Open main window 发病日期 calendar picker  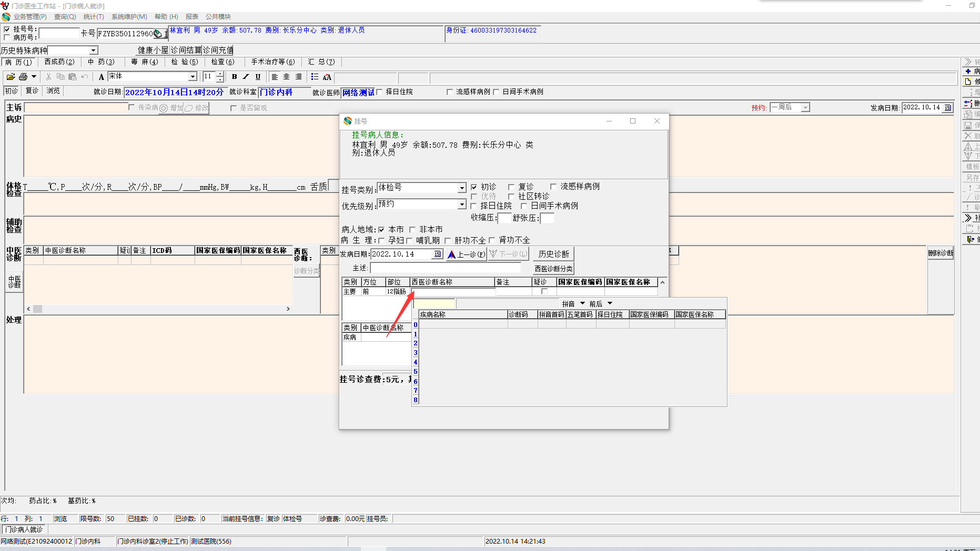(947, 108)
